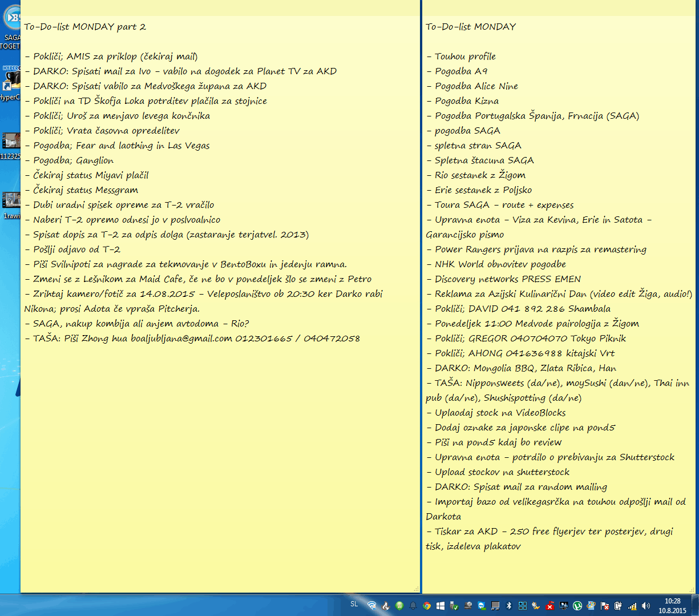This screenshot has width=699, height=616.
Task: Click 'NHK World obnovitev pogodbe'
Action: coord(496,264)
